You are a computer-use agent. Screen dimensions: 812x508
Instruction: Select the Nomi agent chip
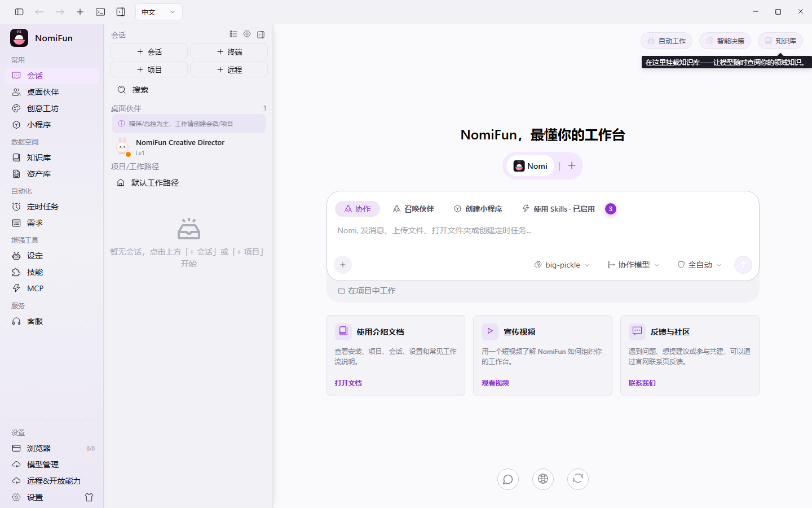click(x=531, y=166)
